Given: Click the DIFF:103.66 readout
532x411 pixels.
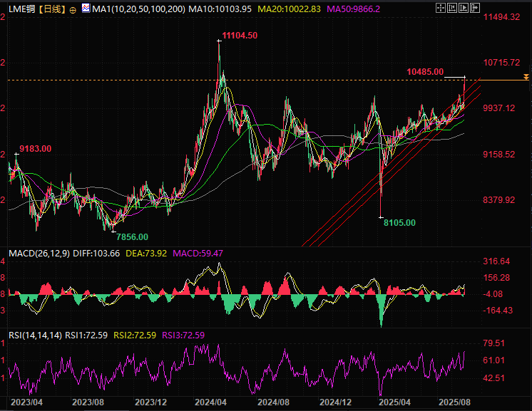Looking at the screenshot, I should tap(96, 254).
